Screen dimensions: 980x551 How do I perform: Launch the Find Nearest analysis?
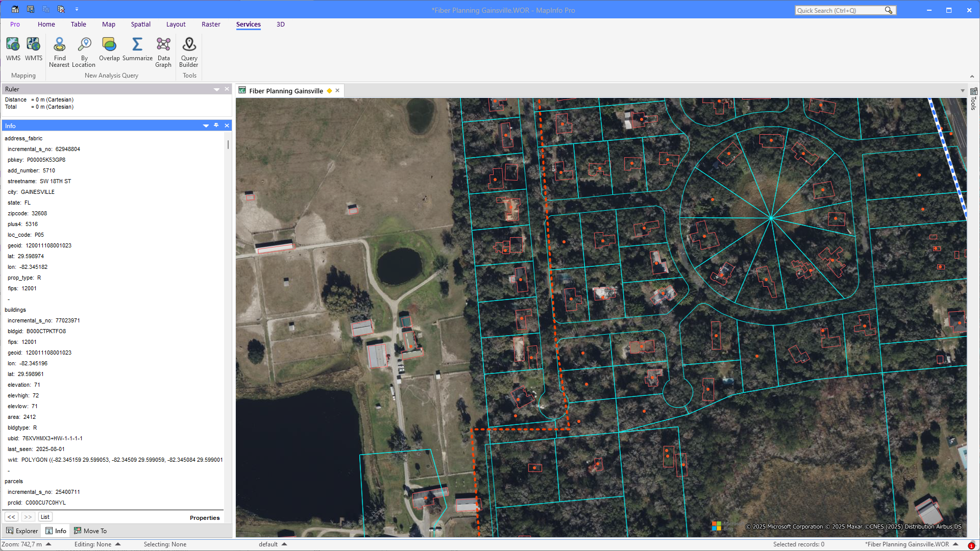pos(59,52)
